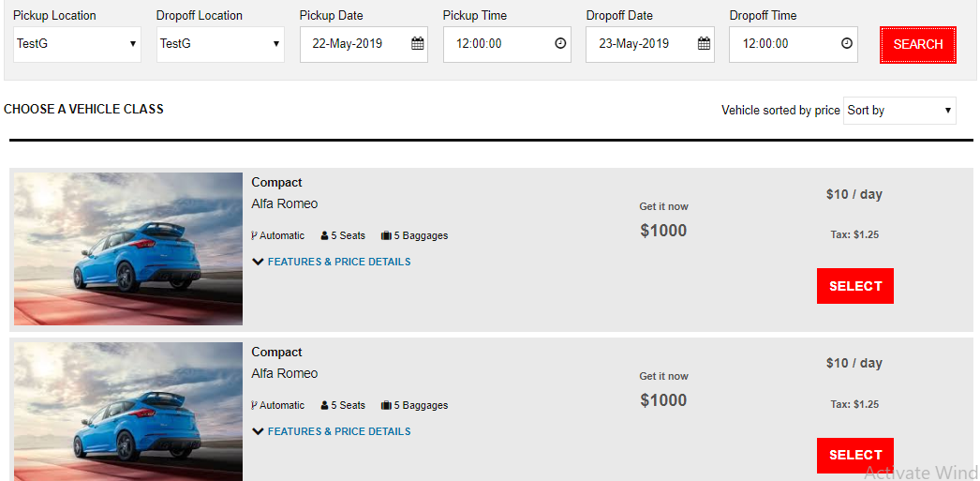Open the Pickup Date calendar icon
This screenshot has height=481, width=980.
point(418,44)
